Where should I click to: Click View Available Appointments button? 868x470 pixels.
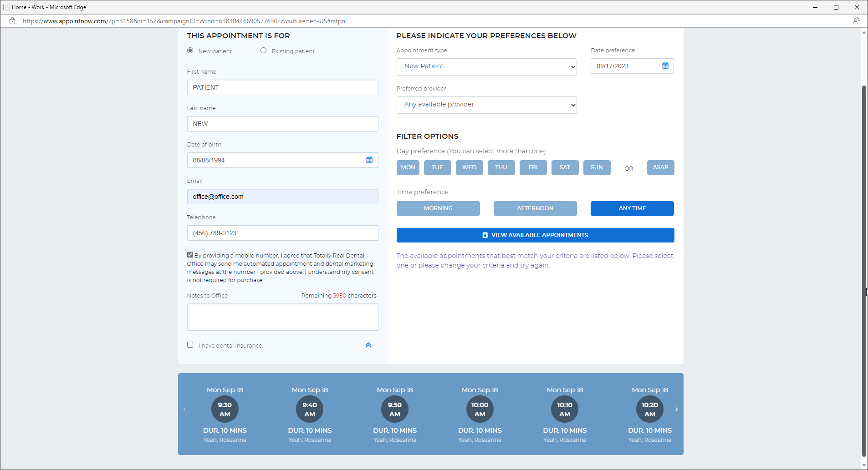coord(535,235)
